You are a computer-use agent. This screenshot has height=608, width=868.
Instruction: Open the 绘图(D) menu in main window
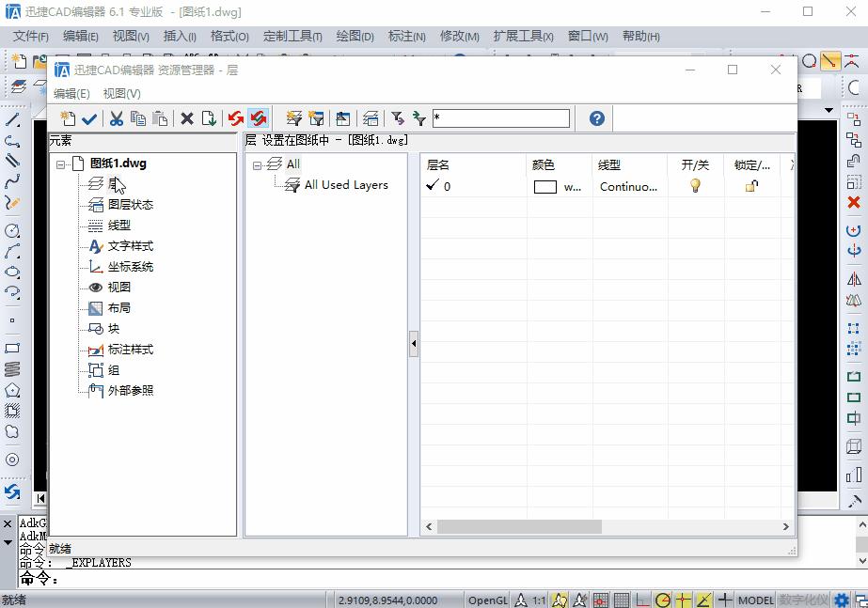355,37
